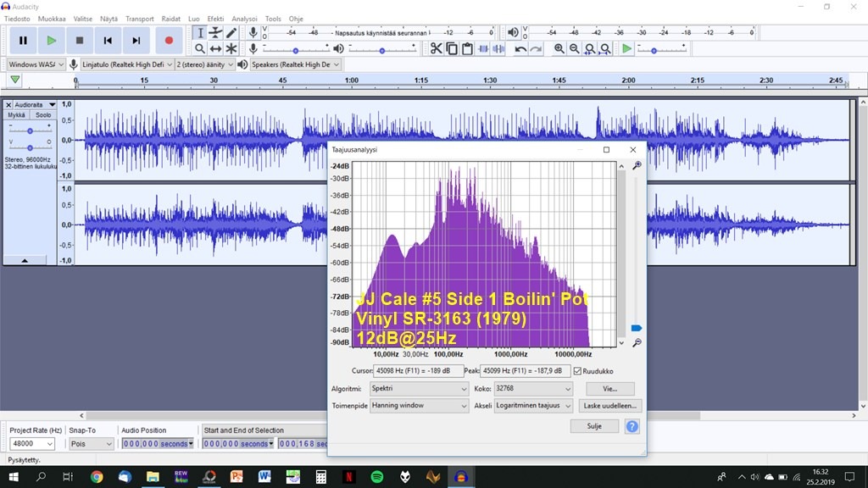This screenshot has height=488, width=868.
Task: Adjust the track pan slider
Action: (x=30, y=147)
